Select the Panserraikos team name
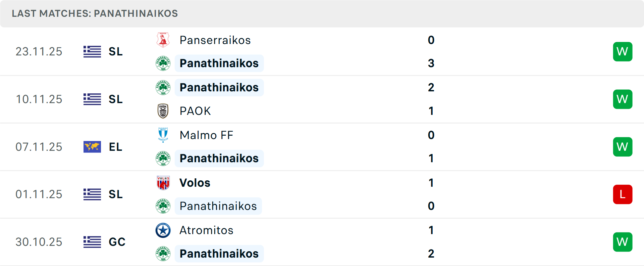The height and width of the screenshot is (266, 644). (x=215, y=40)
